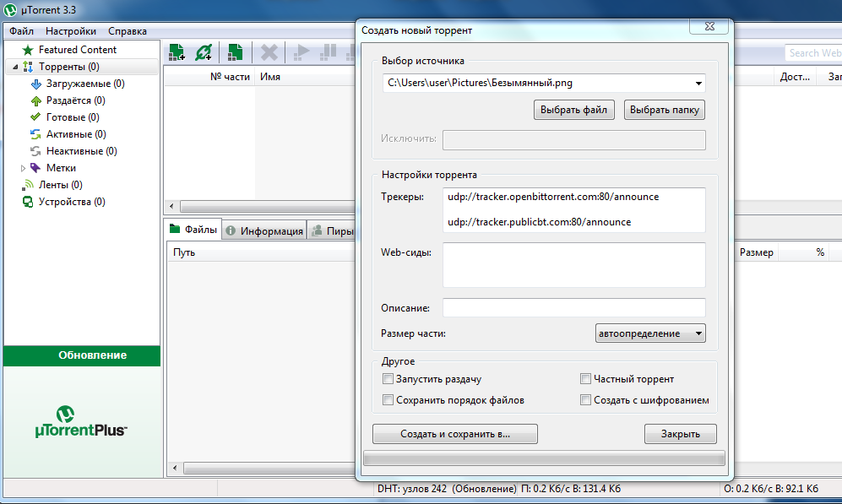This screenshot has height=504, width=842.
Task: Click the Pause torrent toolbar icon
Action: tap(328, 52)
